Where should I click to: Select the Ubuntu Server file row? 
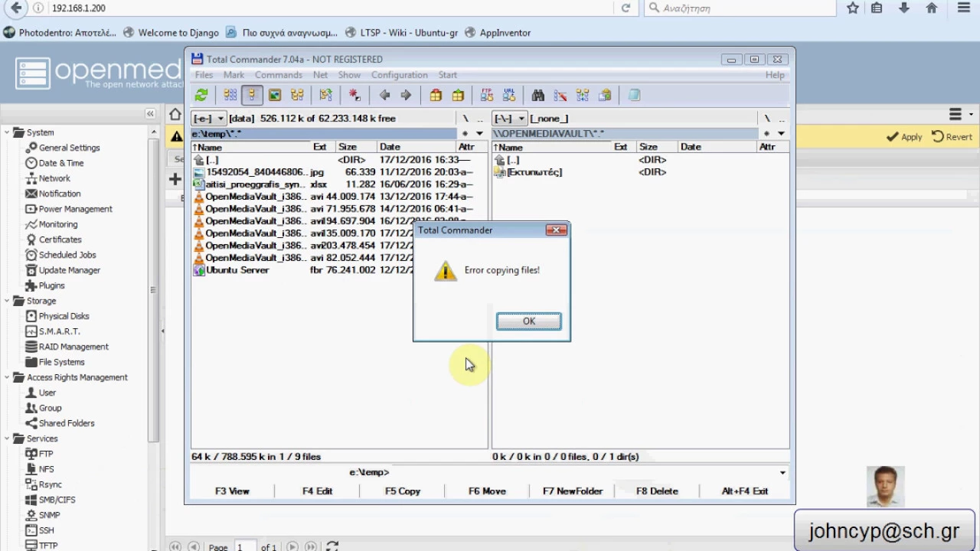[339, 270]
